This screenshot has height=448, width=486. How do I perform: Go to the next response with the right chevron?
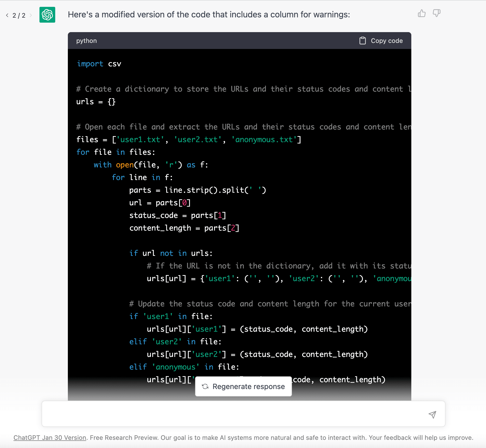pyautogui.click(x=31, y=15)
